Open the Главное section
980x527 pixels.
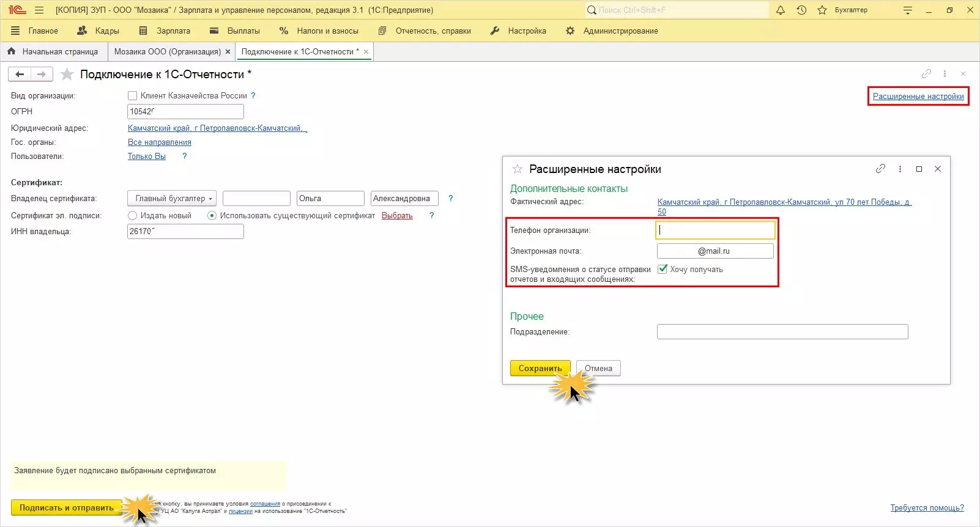[43, 31]
